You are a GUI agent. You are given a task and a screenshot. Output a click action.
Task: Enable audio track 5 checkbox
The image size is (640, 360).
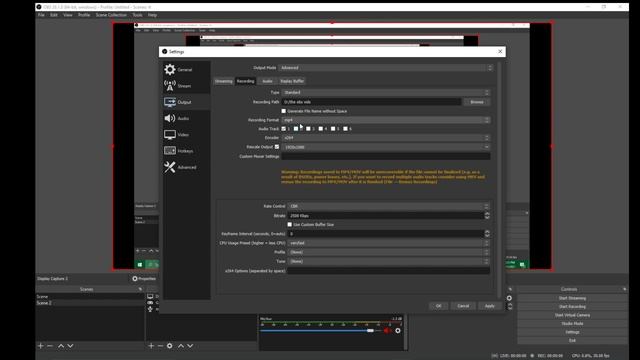pyautogui.click(x=333, y=129)
